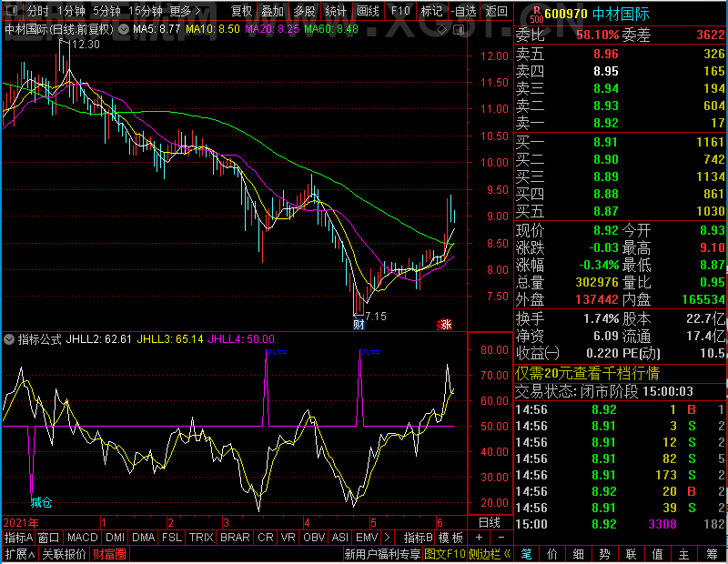Viewport: 728px width, 564px height.
Task: Select the 势 trend tab
Action: (604, 554)
